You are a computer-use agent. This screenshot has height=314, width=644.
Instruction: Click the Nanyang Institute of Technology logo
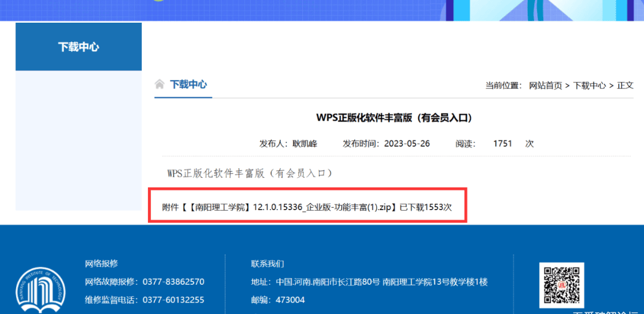41,291
